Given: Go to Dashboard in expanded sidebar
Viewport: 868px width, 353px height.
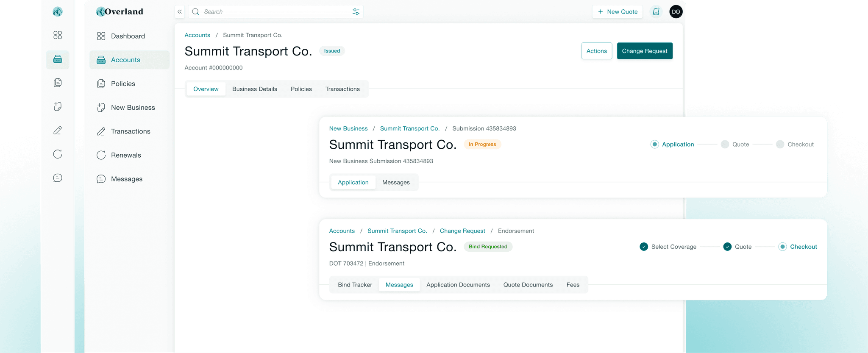Looking at the screenshot, I should (x=129, y=36).
